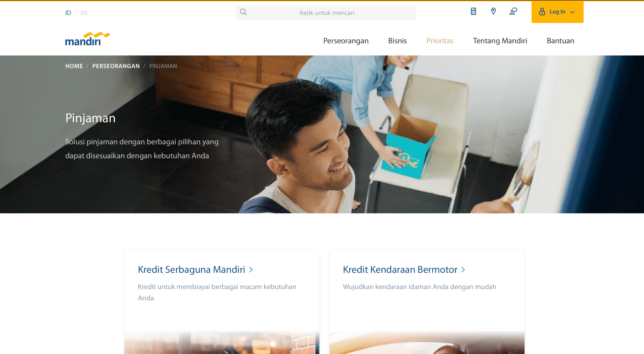Go to Prioritas section
The image size is (644, 354).
point(440,41)
